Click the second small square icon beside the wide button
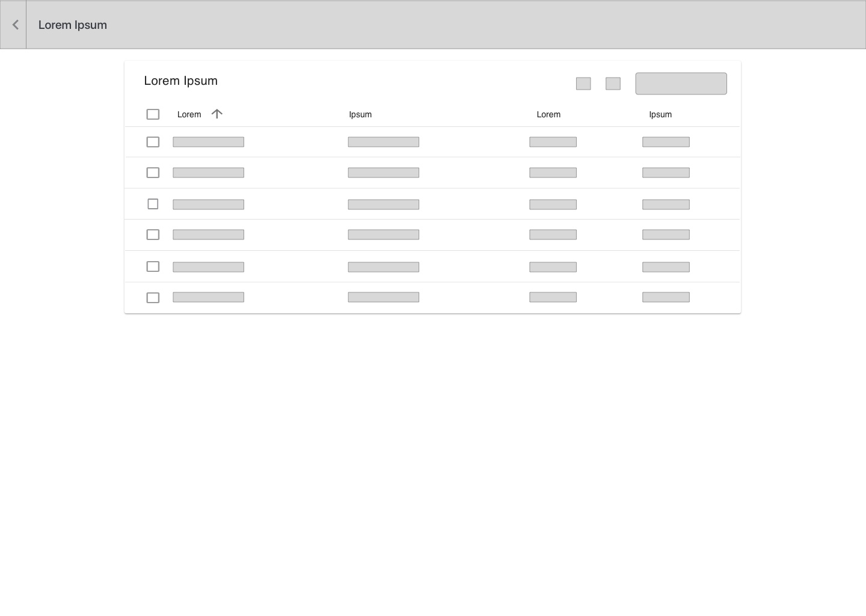The width and height of the screenshot is (866, 616). (x=612, y=84)
